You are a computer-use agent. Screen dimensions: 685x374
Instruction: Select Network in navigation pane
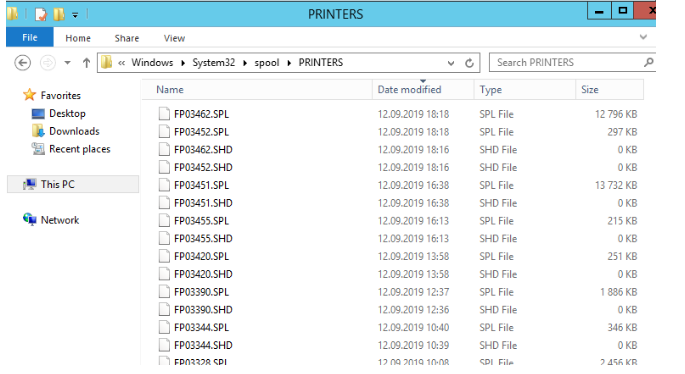click(60, 220)
